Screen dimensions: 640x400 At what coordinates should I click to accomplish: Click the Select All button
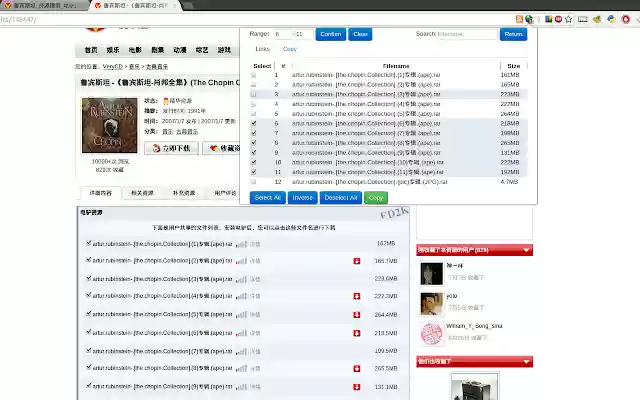pyautogui.click(x=268, y=198)
